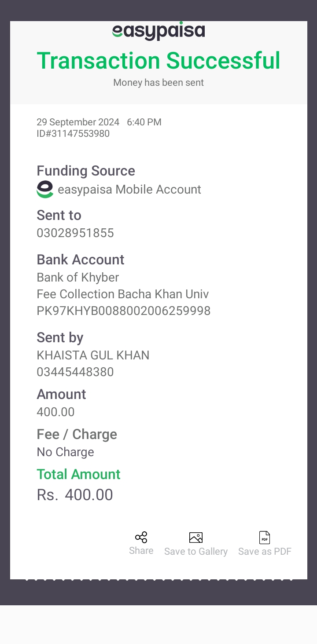The height and width of the screenshot is (644, 317).
Task: Select the Save as PDF label
Action: 265,552
